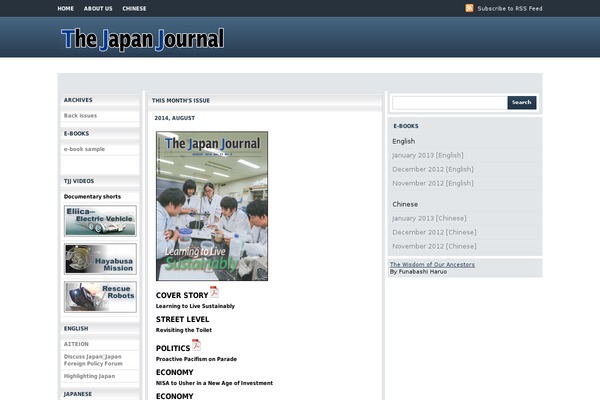
Task: Open January 2013 [Chinese] e-book
Action: (x=429, y=218)
